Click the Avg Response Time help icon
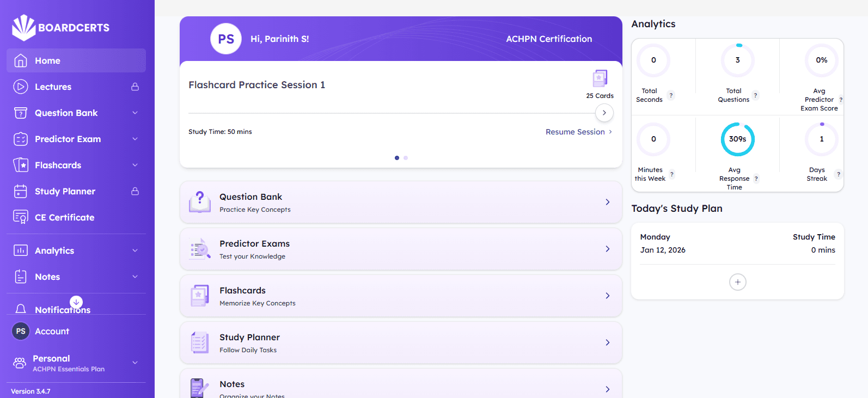Screen dimensions: 868x398 (756, 179)
